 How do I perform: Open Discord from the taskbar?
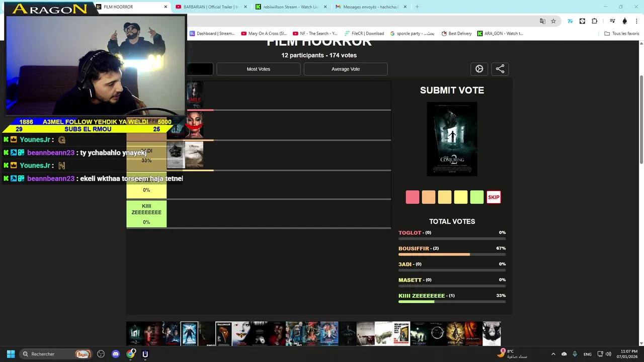point(116,354)
